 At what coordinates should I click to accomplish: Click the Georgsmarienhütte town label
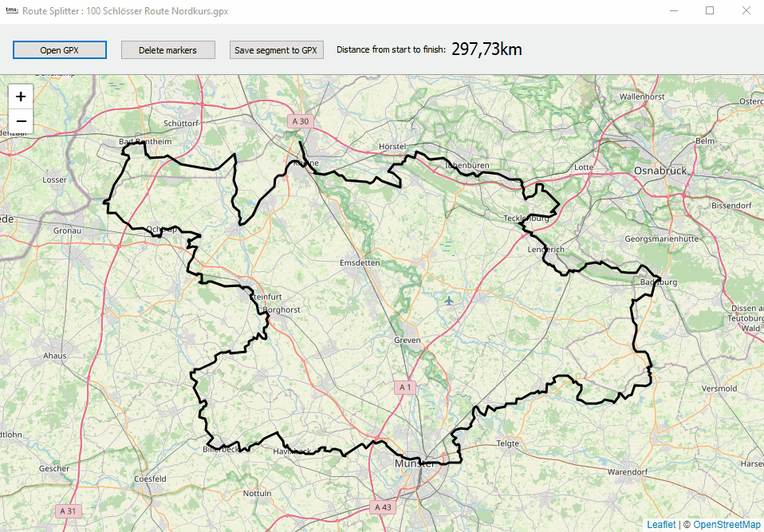point(662,238)
